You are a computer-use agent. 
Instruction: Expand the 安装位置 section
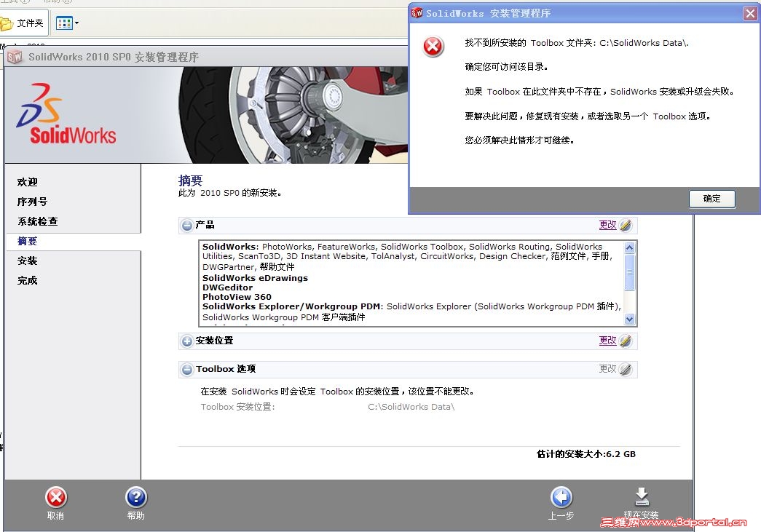pyautogui.click(x=188, y=341)
